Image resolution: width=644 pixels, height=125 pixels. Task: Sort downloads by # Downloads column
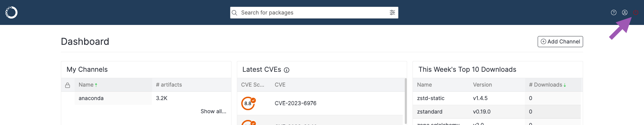click(547, 85)
